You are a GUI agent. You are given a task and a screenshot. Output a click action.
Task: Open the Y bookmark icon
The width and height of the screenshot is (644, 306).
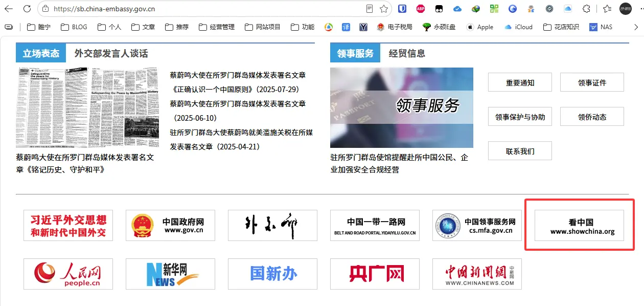point(363,27)
